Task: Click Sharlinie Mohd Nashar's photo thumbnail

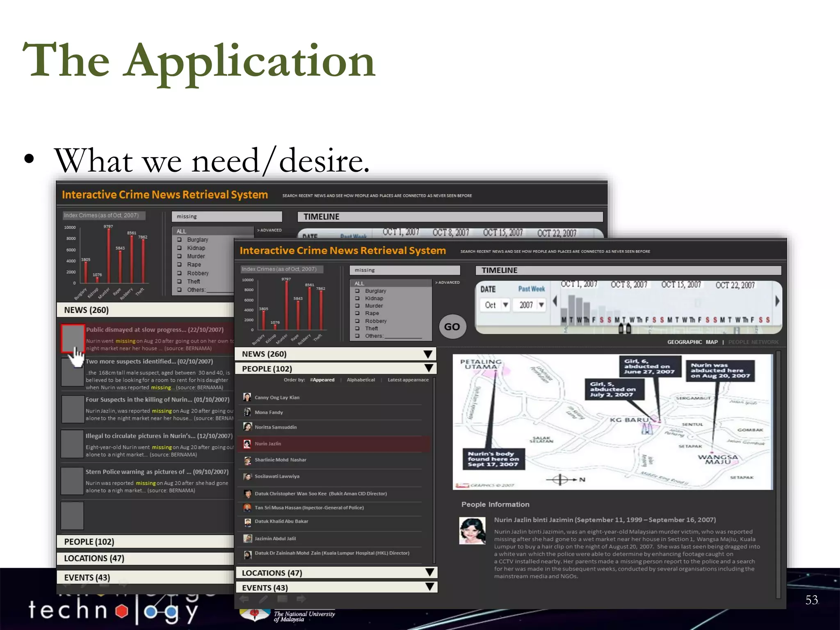Action: point(247,461)
